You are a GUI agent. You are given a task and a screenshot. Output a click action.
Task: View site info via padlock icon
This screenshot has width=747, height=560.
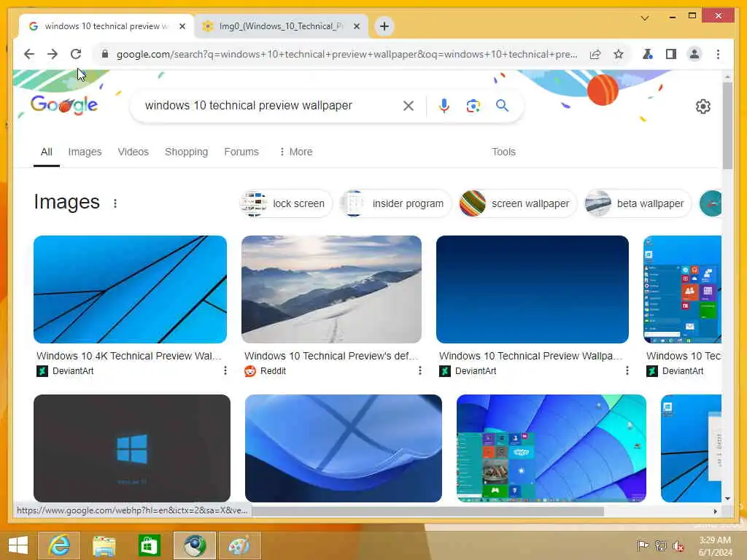[105, 54]
